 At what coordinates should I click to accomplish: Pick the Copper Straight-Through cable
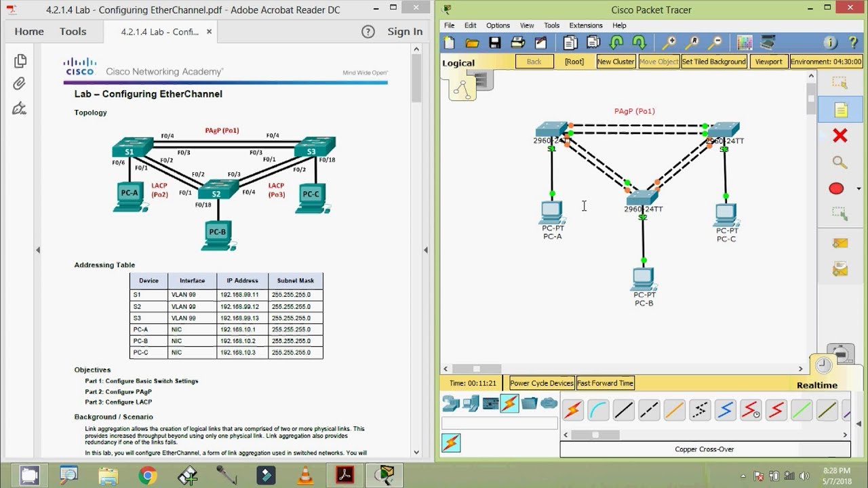point(624,410)
